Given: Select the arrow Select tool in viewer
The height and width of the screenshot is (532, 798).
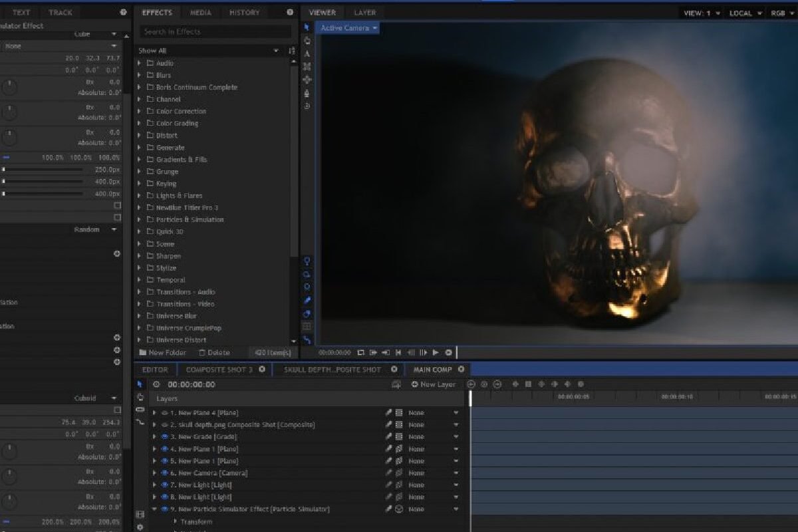Looking at the screenshot, I should point(307,27).
